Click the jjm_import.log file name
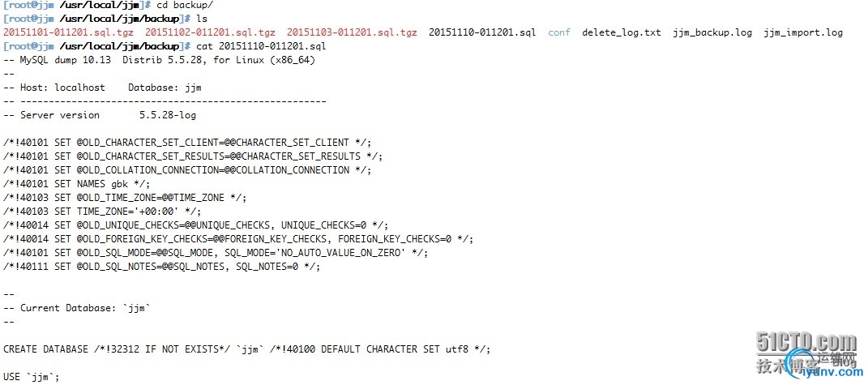This screenshot has height=385, width=868. click(x=803, y=32)
